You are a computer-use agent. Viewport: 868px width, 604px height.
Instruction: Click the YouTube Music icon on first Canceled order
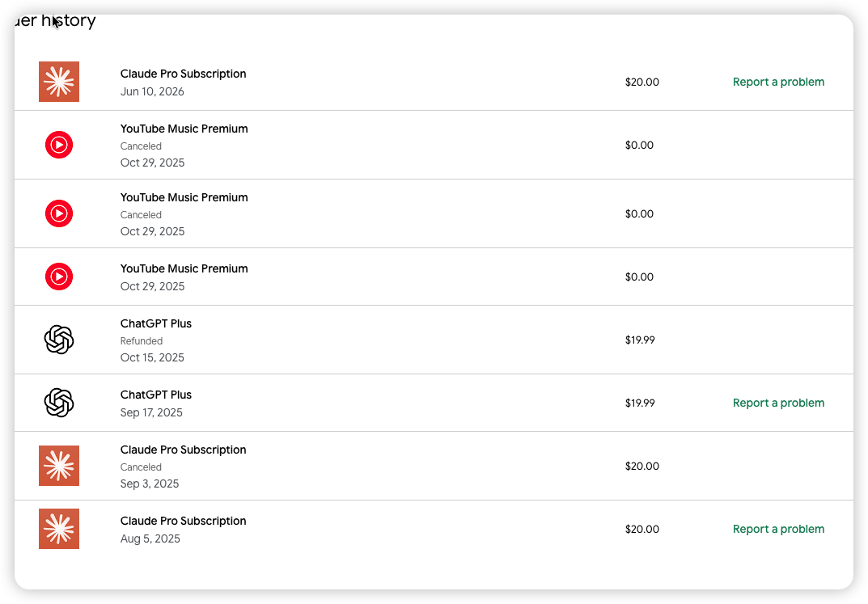[59, 145]
